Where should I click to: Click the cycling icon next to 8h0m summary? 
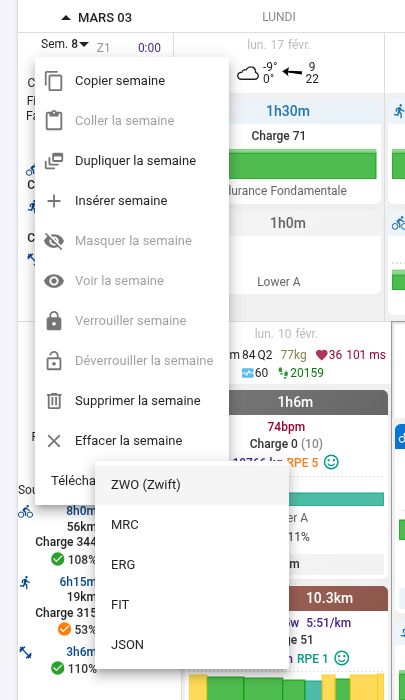coord(25,512)
